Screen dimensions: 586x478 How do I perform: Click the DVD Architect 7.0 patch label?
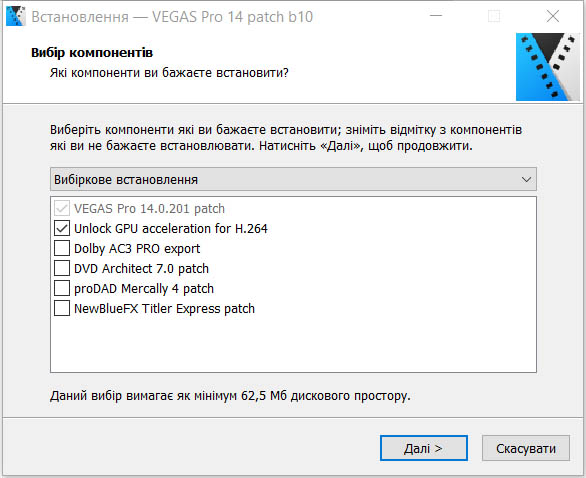coord(141,269)
